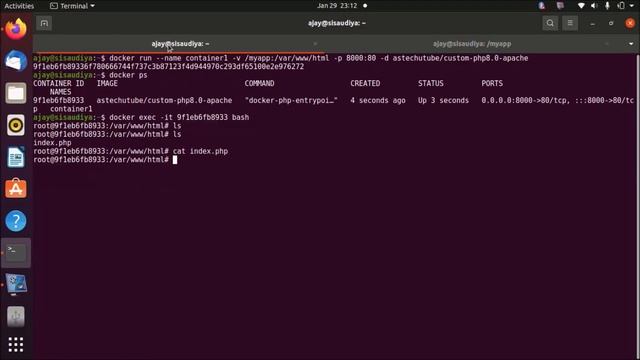
Task: Open Rhythmbox music player in dock
Action: point(16,125)
